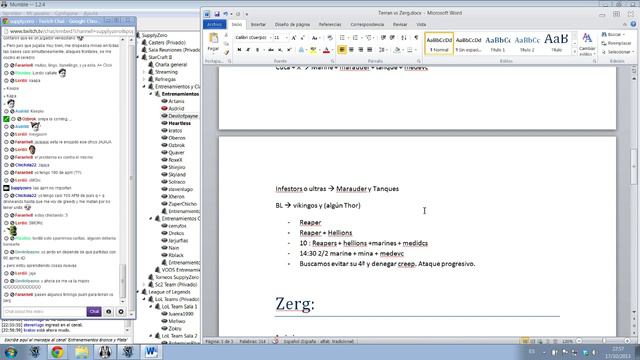The width and height of the screenshot is (640, 360).
Task: Select user Heartless in Mumble tree
Action: click(179, 123)
